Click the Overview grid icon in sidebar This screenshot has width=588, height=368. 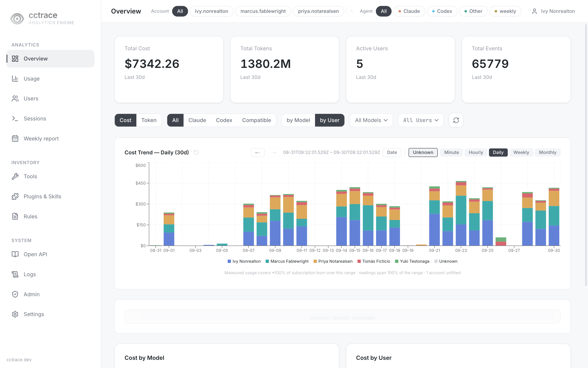pyautogui.click(x=15, y=59)
